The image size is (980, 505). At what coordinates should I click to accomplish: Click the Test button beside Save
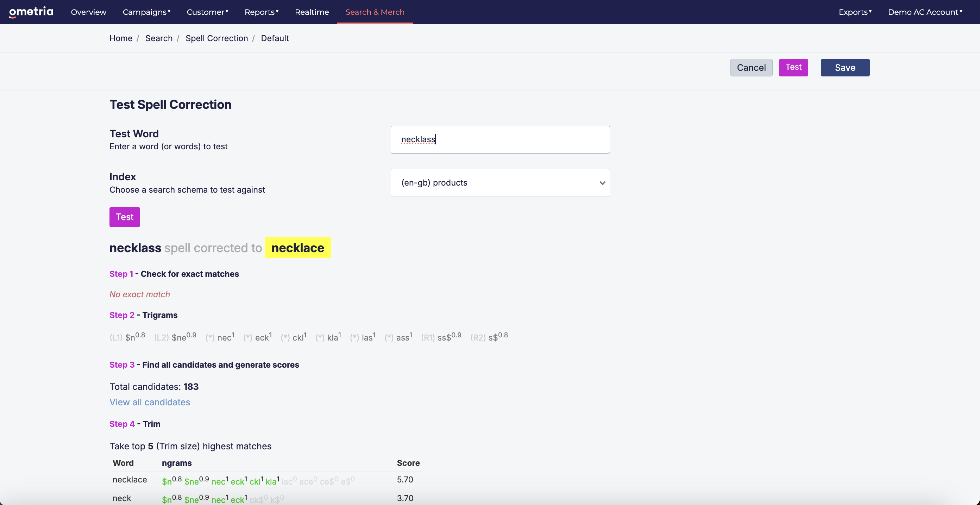point(793,67)
